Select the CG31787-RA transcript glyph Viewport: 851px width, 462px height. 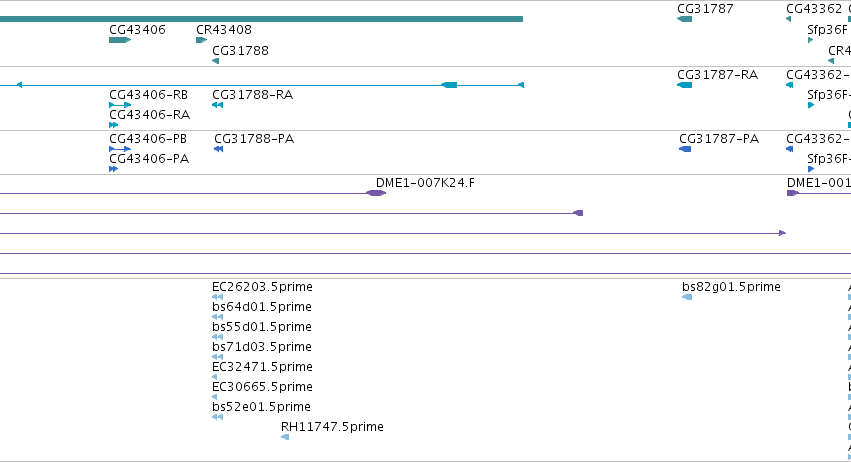point(684,85)
